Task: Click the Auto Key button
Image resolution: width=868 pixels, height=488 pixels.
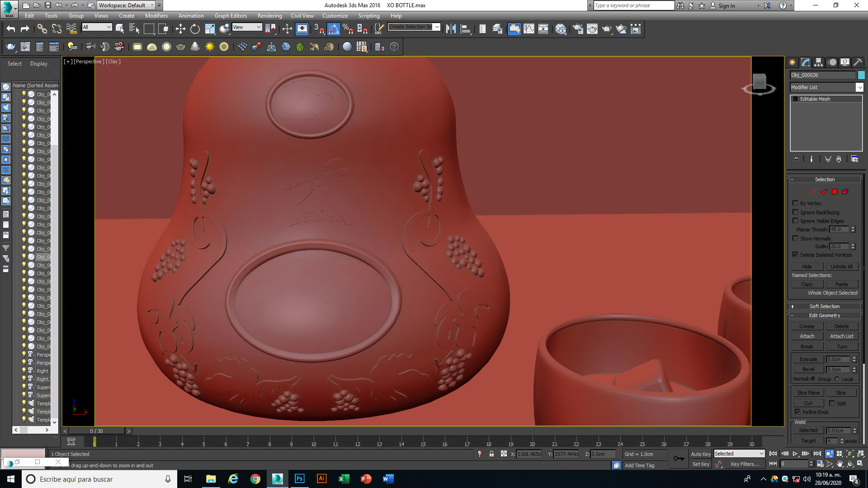Action: pos(700,454)
